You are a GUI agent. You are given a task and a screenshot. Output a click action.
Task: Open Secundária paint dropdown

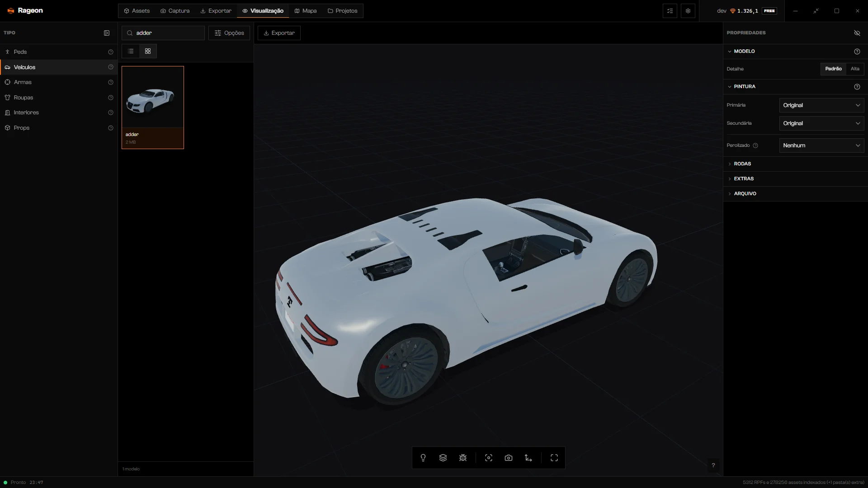[x=821, y=123]
